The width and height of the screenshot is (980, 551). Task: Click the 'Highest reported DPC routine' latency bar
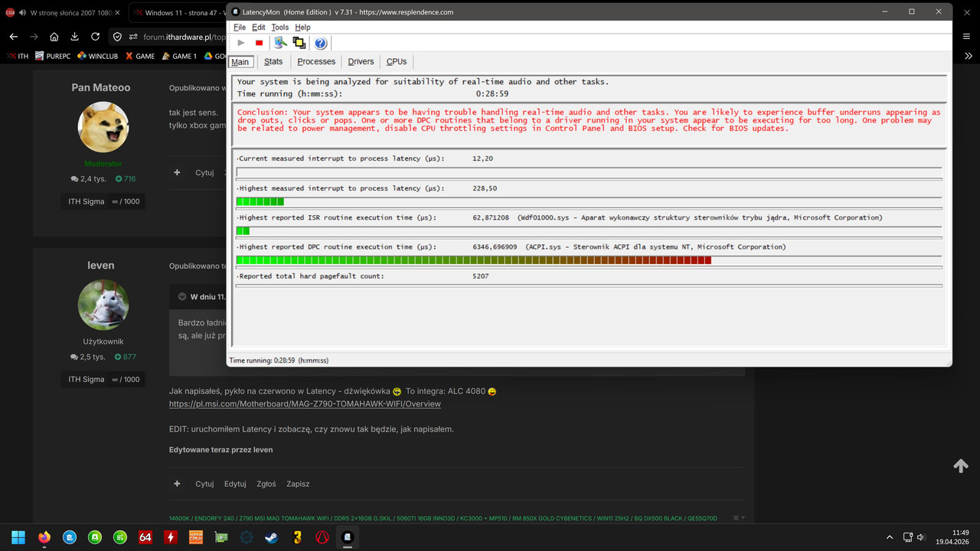(589, 261)
